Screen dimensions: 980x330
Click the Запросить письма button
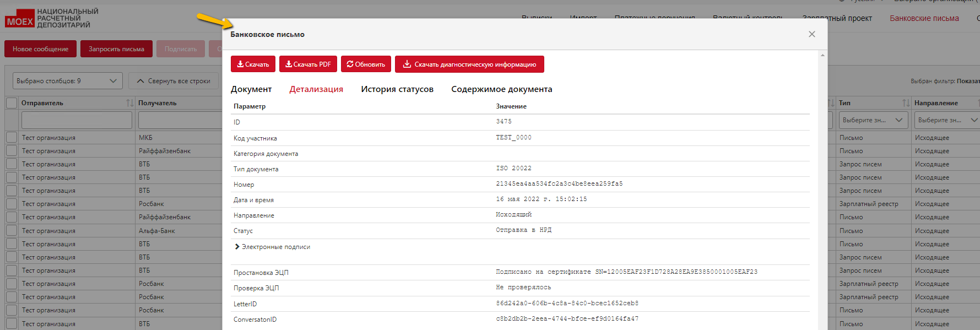coord(116,49)
